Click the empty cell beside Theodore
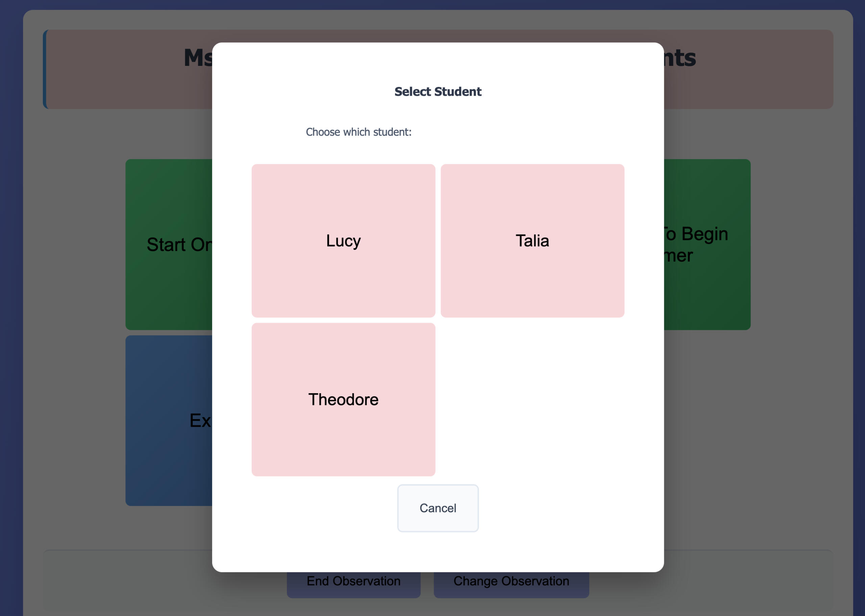Viewport: 865px width, 616px height. click(533, 399)
